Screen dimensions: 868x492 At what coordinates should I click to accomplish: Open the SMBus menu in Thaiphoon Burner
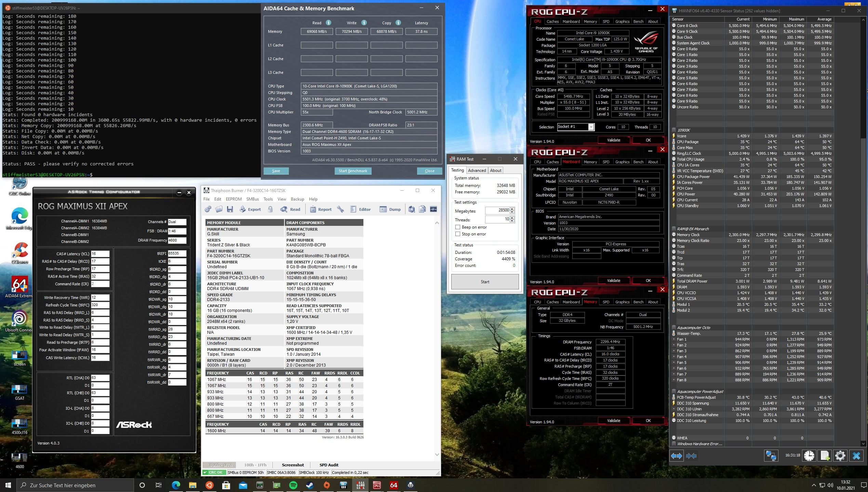(x=252, y=199)
